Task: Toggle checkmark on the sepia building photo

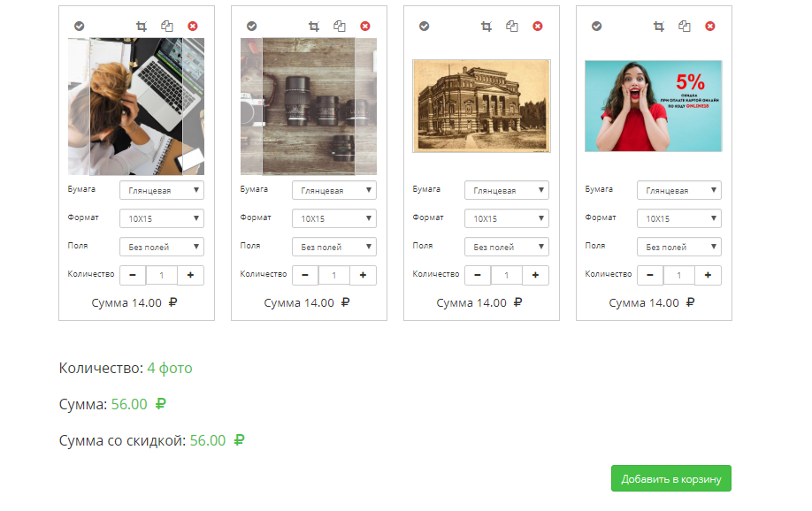Action: (424, 27)
